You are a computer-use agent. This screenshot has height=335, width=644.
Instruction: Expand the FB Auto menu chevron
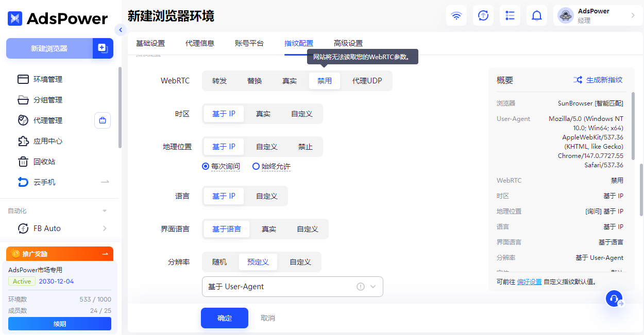click(x=105, y=228)
